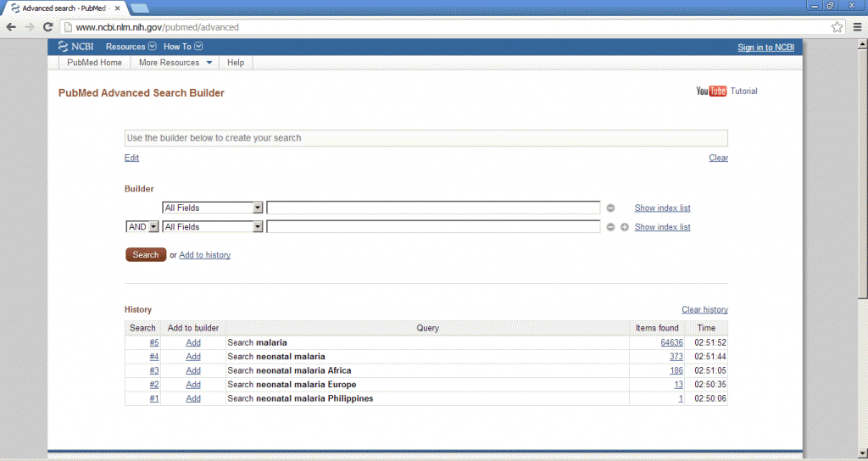Click the Items found column header
Screen dimensions: 868x461
[x=657, y=328]
